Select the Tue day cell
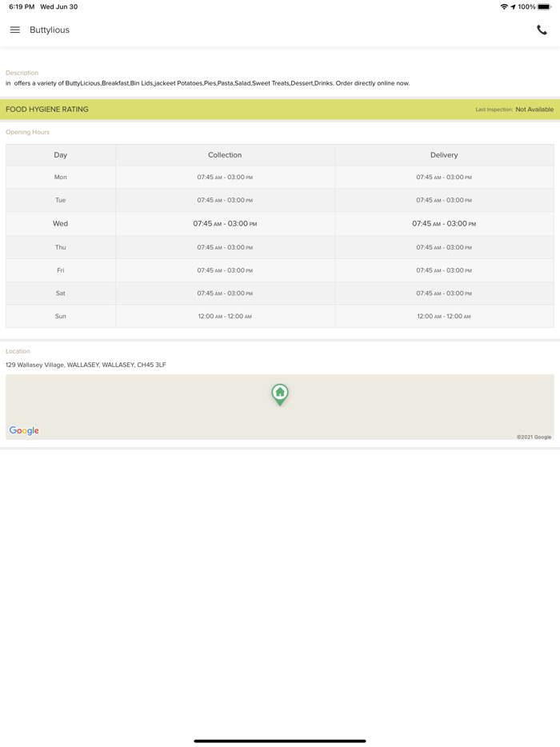The height and width of the screenshot is (747, 560). (61, 200)
